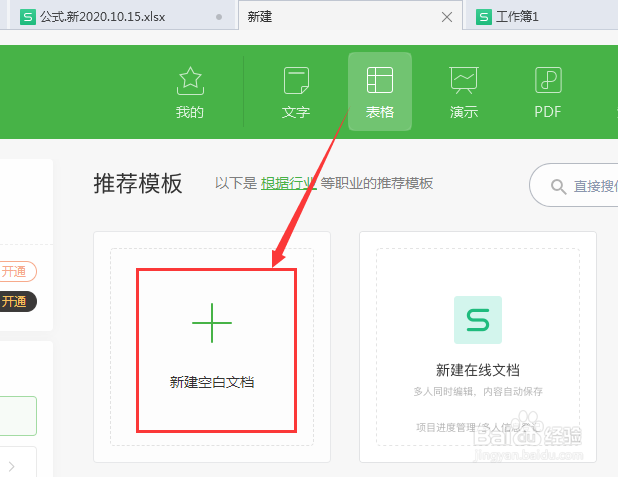Screen dimensions: 618x477
Task: Select the 文字 document icon
Action: 296,80
